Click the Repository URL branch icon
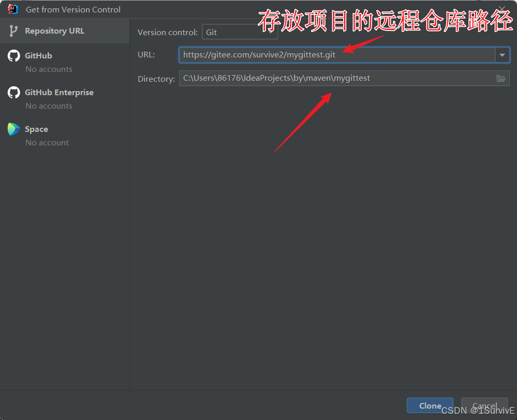The width and height of the screenshot is (517, 420). pyautogui.click(x=13, y=31)
